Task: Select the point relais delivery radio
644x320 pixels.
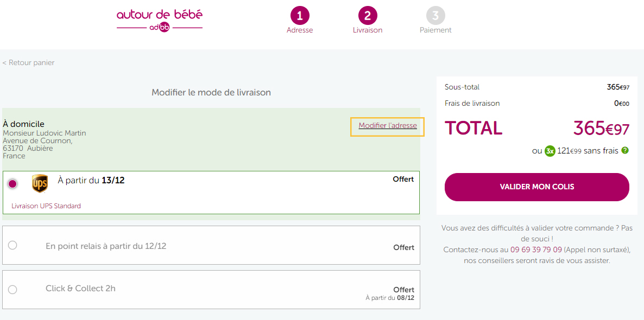Action: (12, 245)
